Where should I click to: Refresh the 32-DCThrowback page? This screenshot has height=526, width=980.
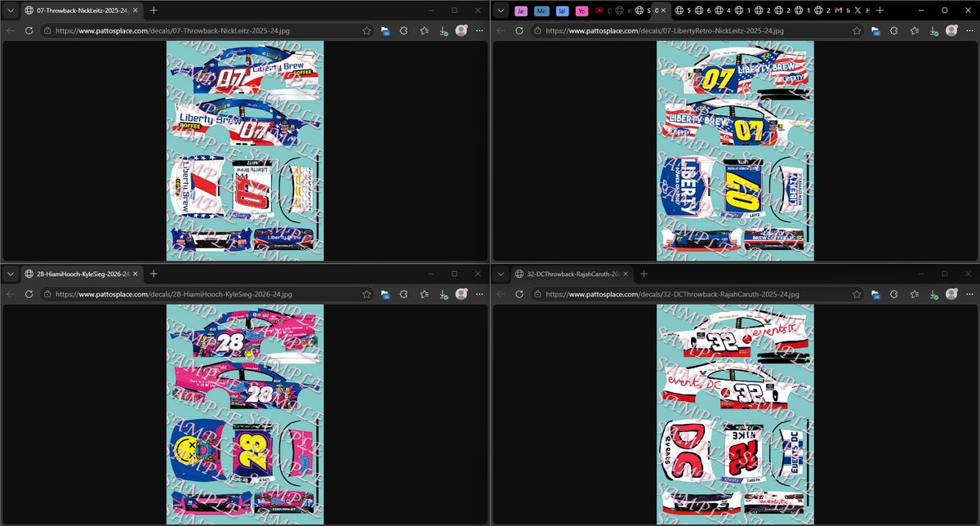tap(519, 293)
